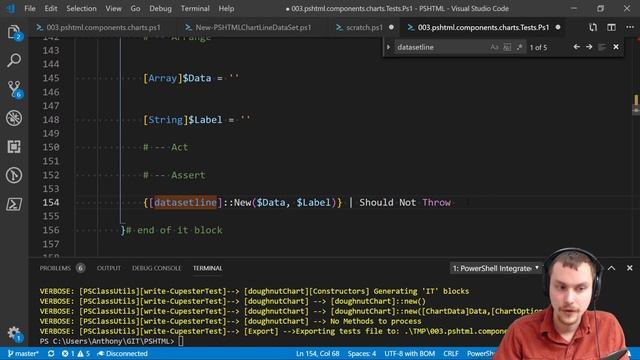This screenshot has width=640, height=360.
Task: Click the '# end of it block' comment
Action: [174, 230]
